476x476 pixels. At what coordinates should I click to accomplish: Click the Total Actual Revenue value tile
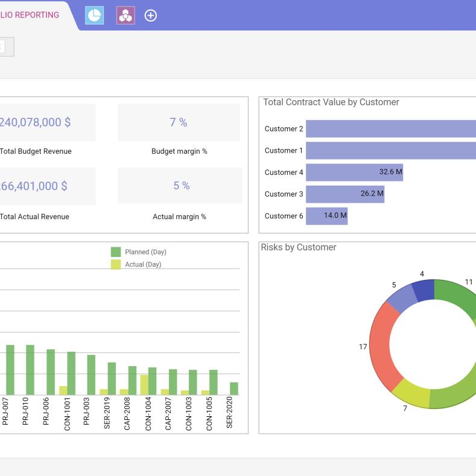tap(42, 186)
